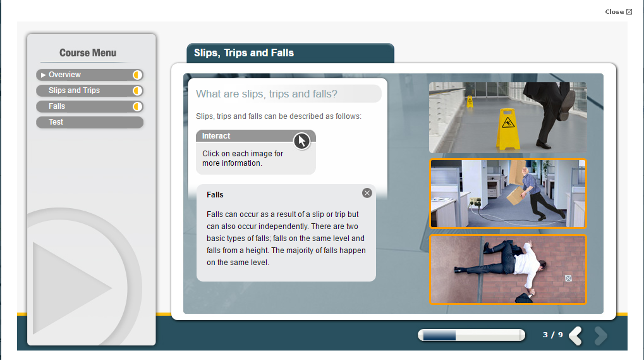Open the Slips and Trips section
Screen dimensions: 644x360
75,90
